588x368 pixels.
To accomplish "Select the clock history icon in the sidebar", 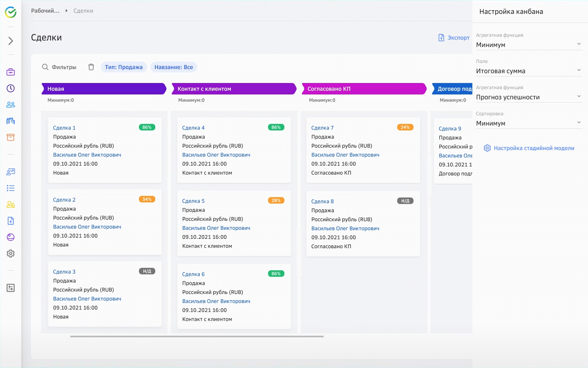I will [x=10, y=88].
